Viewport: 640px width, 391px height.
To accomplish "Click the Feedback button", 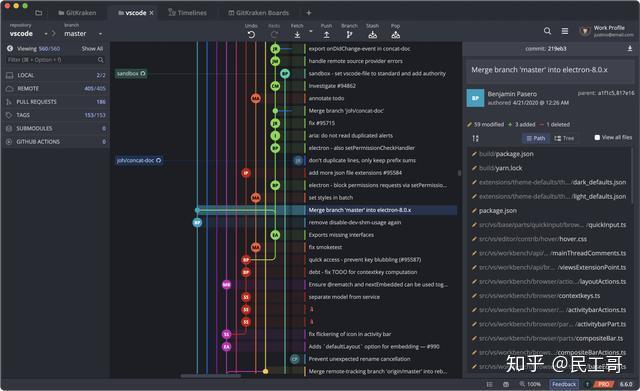I will [564, 384].
